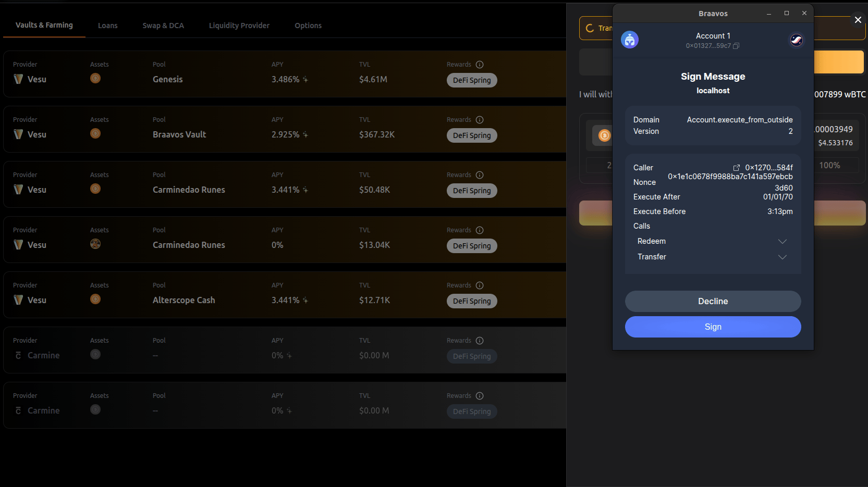Click the Account.execute_from_outside domain value
The height and width of the screenshot is (487, 868).
click(740, 120)
